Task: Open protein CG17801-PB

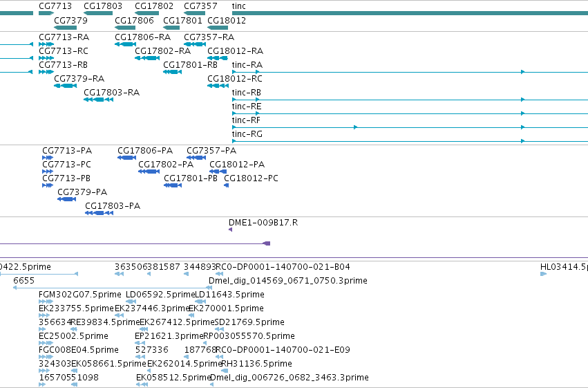Action: (191, 178)
